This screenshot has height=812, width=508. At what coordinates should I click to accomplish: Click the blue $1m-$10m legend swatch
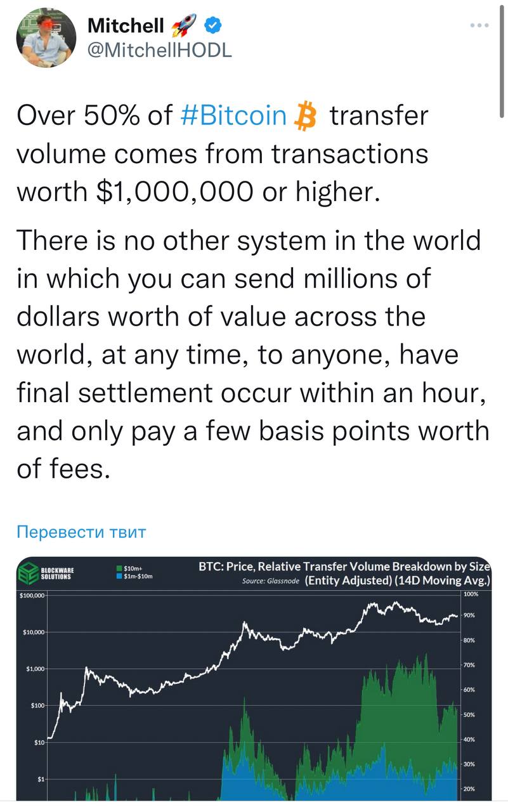click(119, 576)
